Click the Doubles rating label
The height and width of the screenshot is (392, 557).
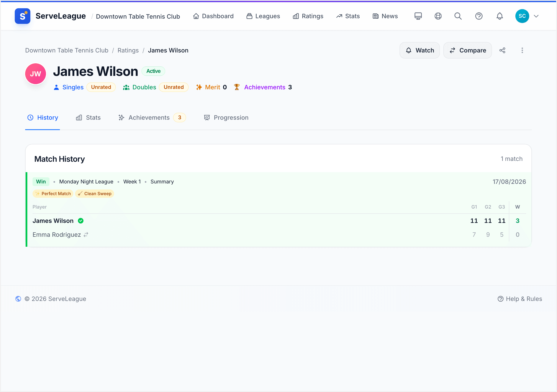pos(144,87)
